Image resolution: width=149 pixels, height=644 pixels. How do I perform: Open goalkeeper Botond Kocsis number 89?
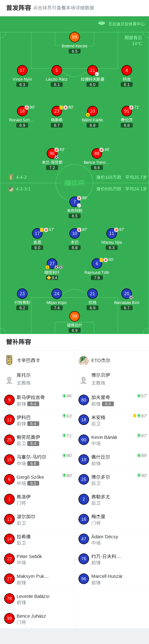pyautogui.click(x=74, y=37)
